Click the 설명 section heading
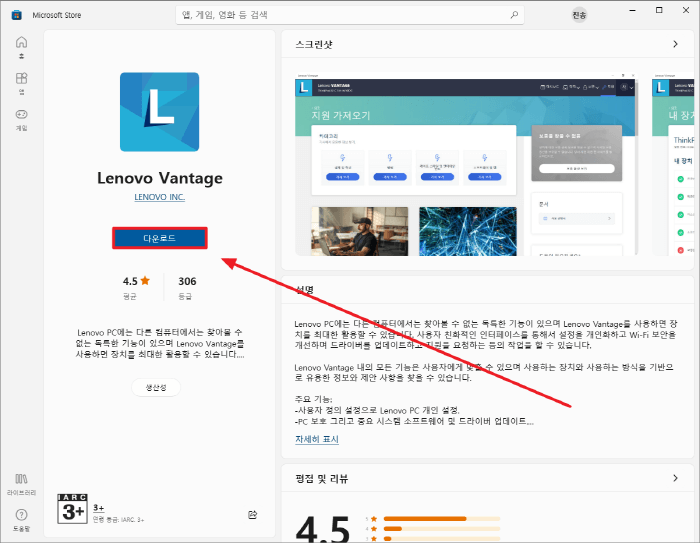 (x=305, y=290)
